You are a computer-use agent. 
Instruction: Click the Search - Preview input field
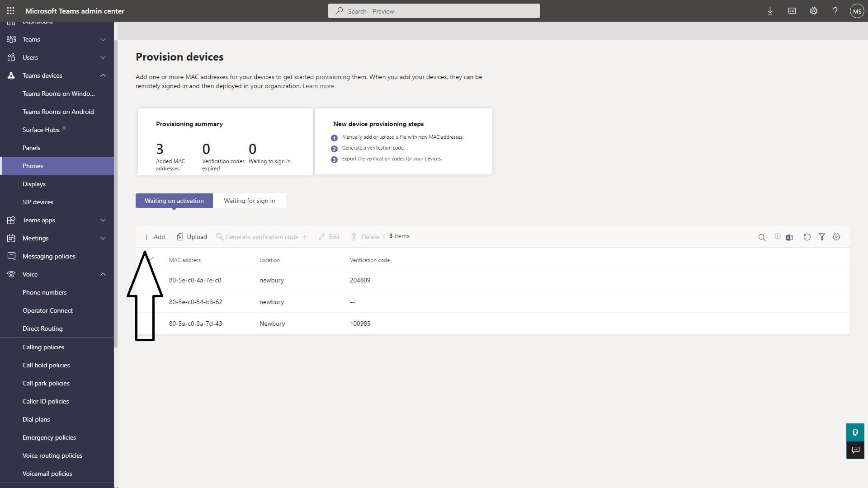point(434,10)
